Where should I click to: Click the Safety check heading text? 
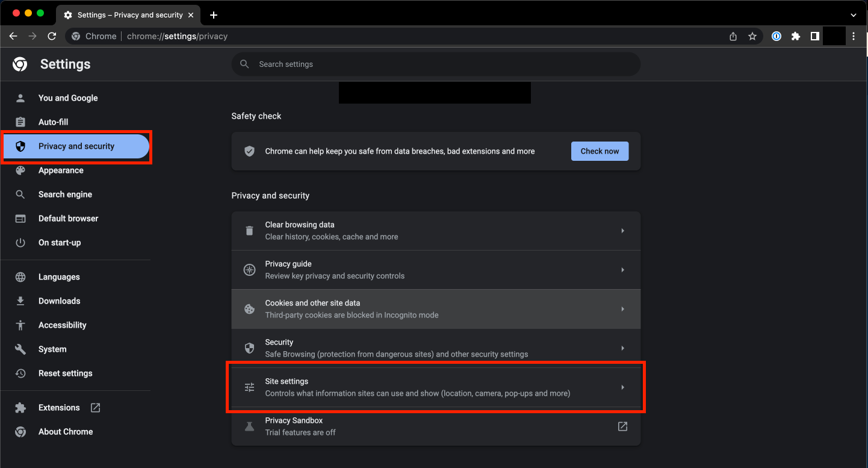tap(256, 116)
